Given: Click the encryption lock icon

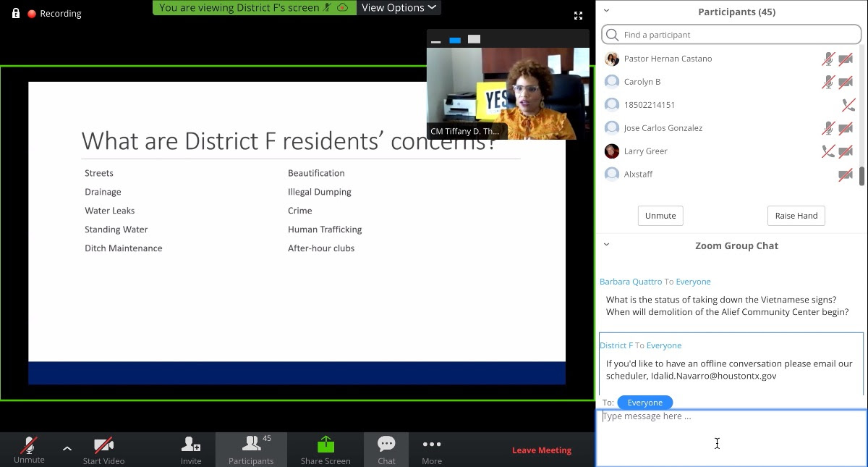Looking at the screenshot, I should pyautogui.click(x=16, y=13).
